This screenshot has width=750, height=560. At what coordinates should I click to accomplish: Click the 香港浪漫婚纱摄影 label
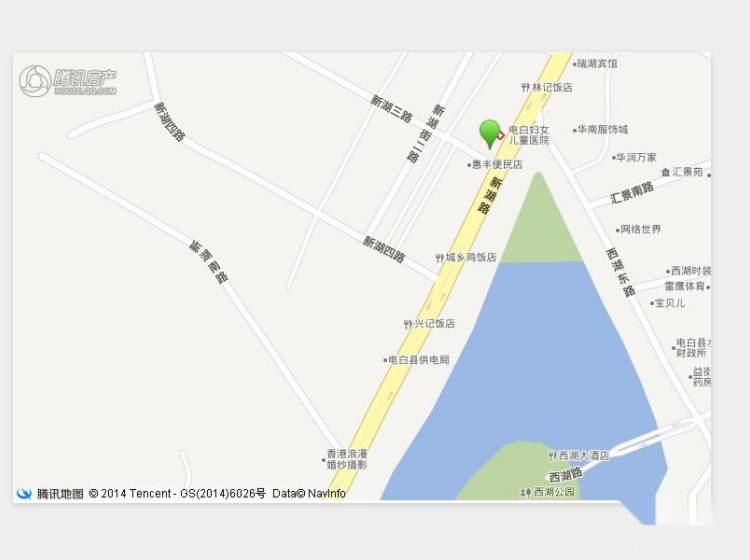[347, 459]
